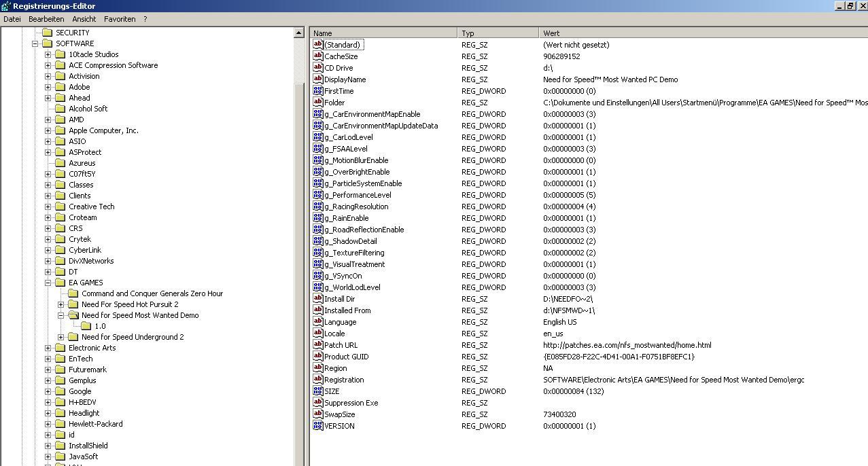The image size is (868, 466).
Task: Open the ? help menu
Action: pyautogui.click(x=145, y=19)
